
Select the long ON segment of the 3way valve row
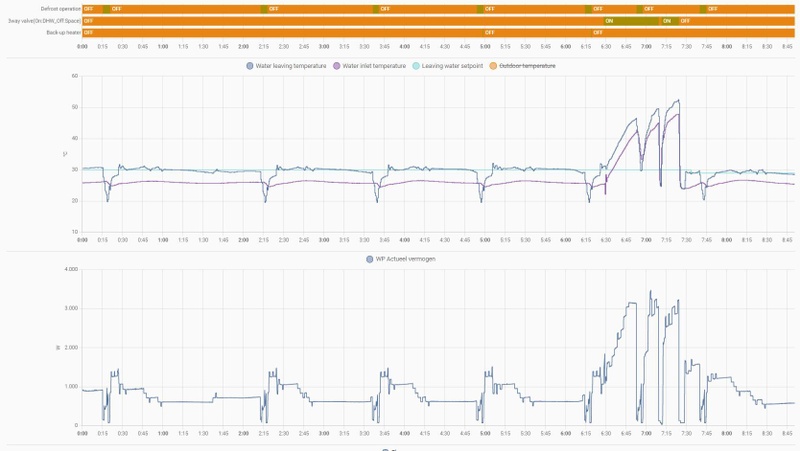click(632, 21)
